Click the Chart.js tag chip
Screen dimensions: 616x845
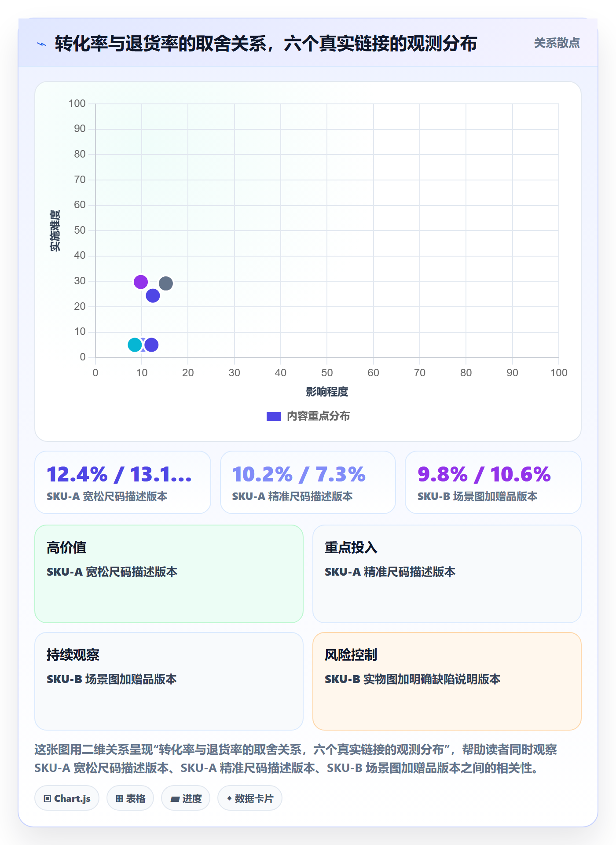67,798
